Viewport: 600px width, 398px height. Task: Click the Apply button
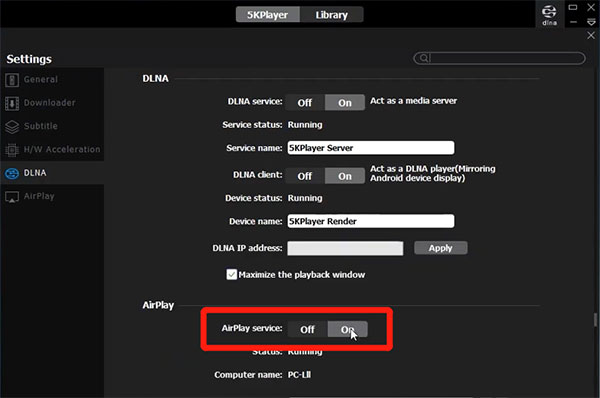tap(440, 248)
